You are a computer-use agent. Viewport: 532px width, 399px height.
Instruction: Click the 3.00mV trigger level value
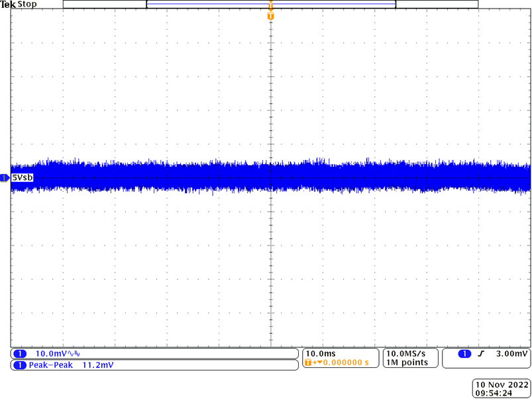click(x=513, y=355)
